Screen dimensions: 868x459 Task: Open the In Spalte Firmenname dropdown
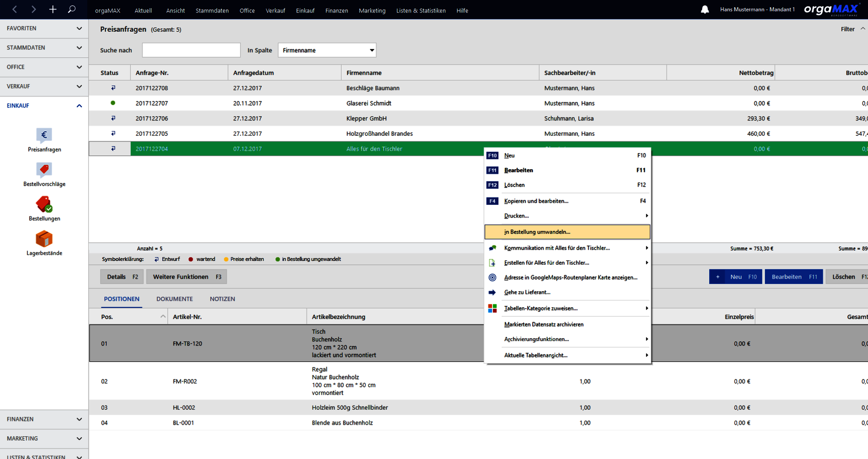coord(327,50)
